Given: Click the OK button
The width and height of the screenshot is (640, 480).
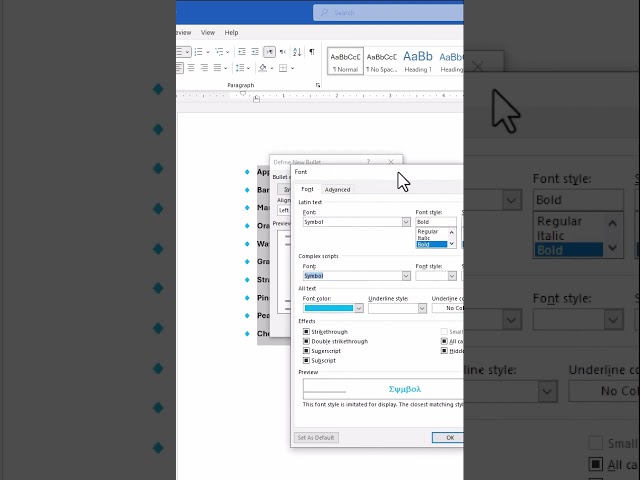Looking at the screenshot, I should 448,438.
